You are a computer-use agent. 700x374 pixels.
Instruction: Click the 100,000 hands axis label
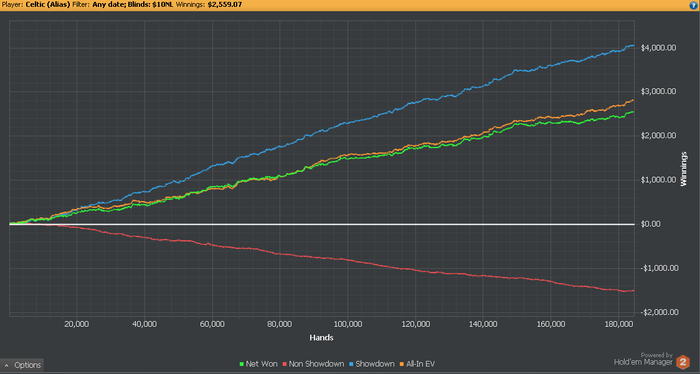tap(347, 324)
